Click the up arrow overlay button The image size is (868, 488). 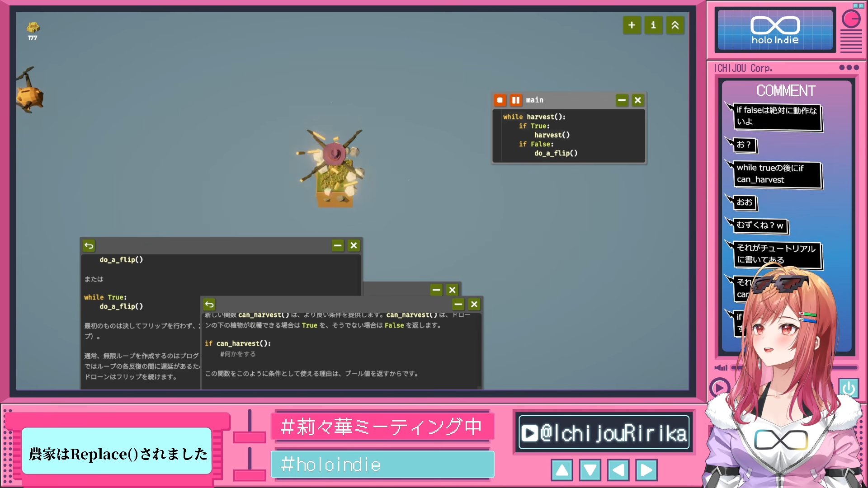tap(562, 470)
